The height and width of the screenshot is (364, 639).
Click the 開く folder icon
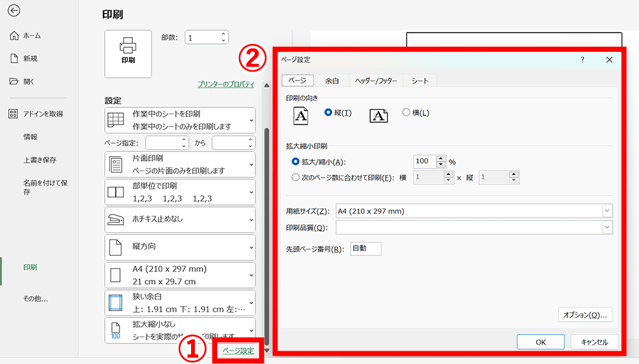click(14, 82)
